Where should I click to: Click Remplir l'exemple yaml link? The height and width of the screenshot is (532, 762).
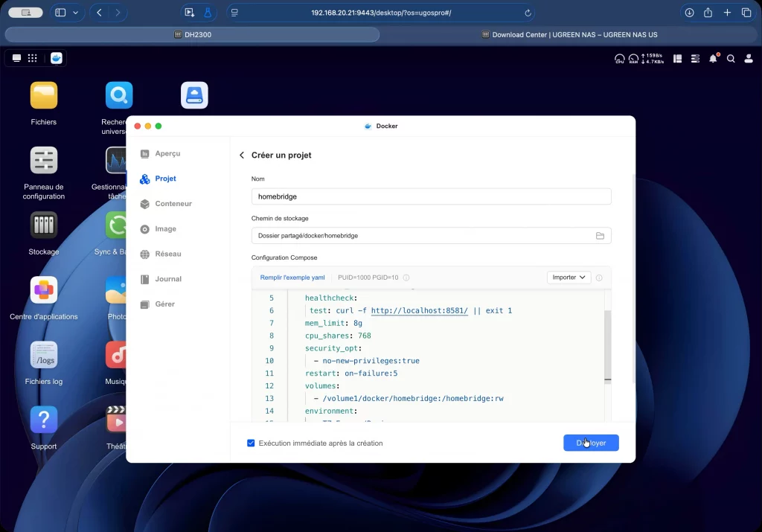[292, 277]
